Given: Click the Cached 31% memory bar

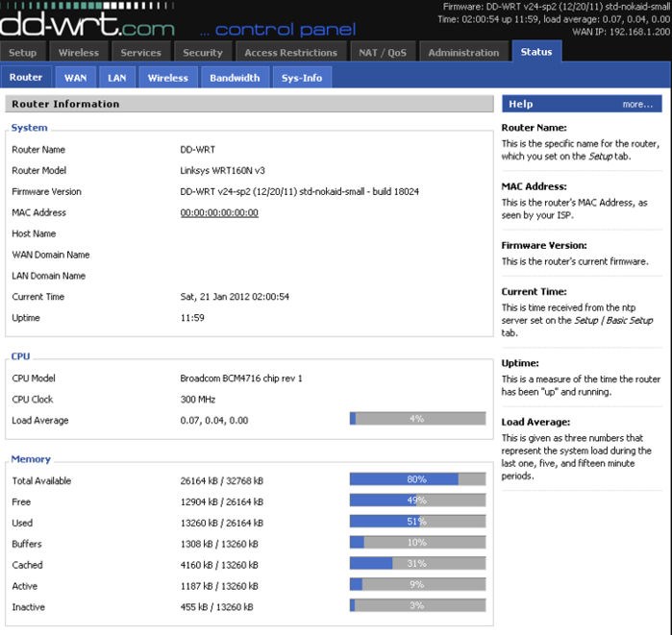Looking at the screenshot, I should [x=417, y=563].
